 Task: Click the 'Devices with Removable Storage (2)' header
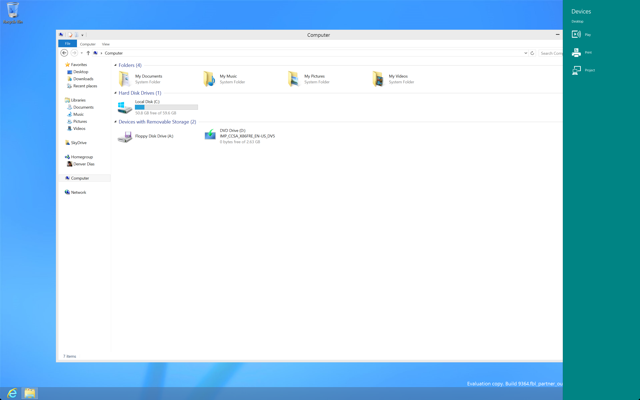click(x=157, y=122)
